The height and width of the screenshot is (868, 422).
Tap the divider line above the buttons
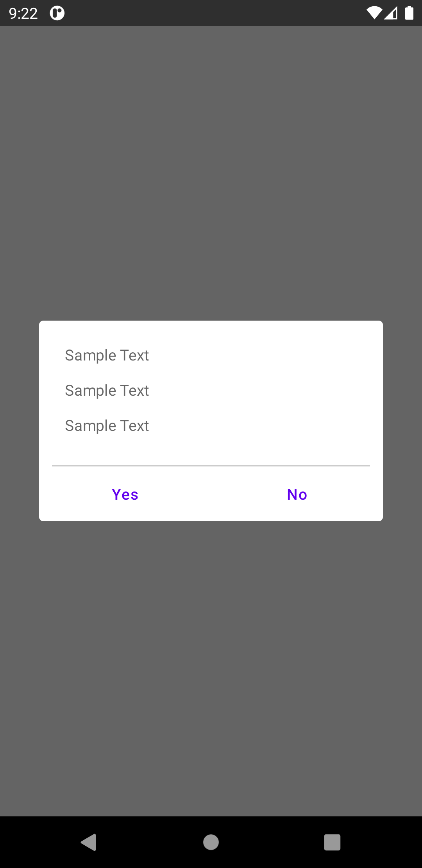[x=211, y=466]
